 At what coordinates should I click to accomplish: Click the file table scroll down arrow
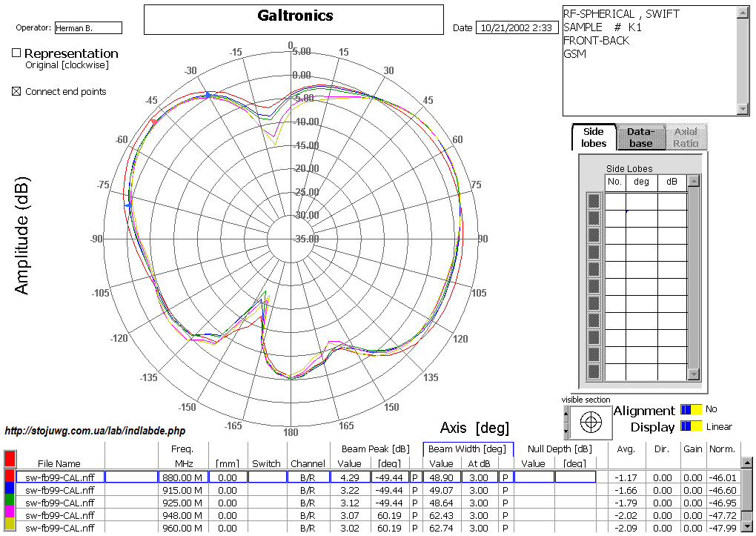pyautogui.click(x=747, y=526)
